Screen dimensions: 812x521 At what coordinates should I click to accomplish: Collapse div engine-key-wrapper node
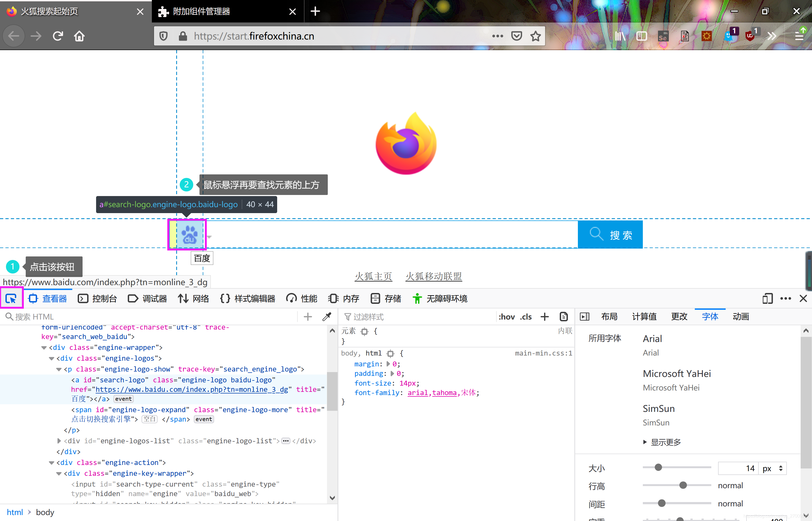59,473
